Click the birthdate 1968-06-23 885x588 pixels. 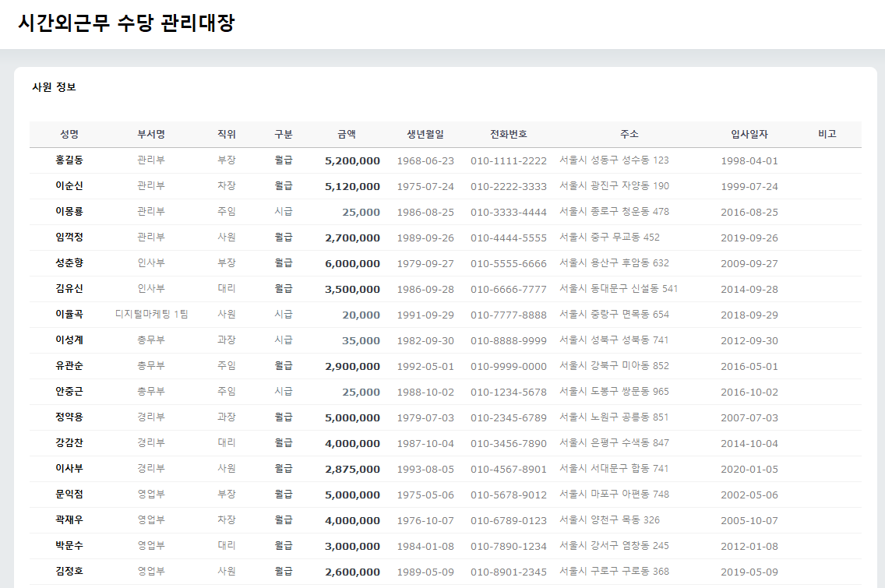click(x=425, y=161)
